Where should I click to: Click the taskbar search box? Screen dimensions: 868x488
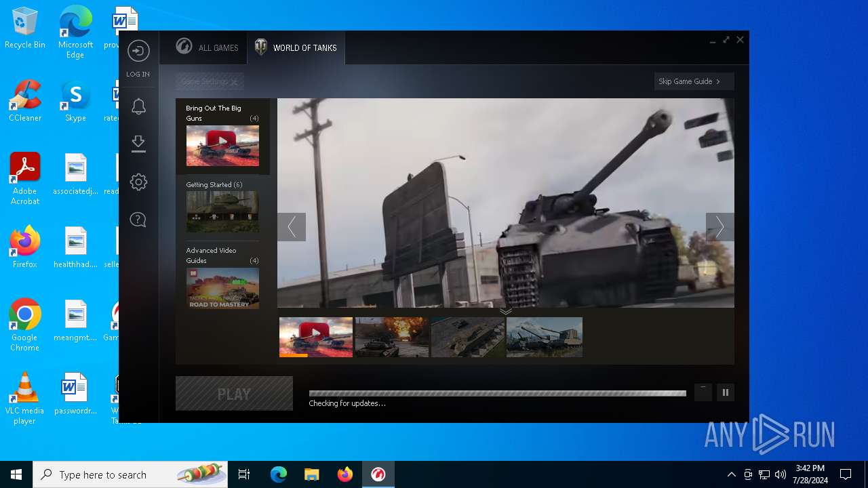click(130, 474)
